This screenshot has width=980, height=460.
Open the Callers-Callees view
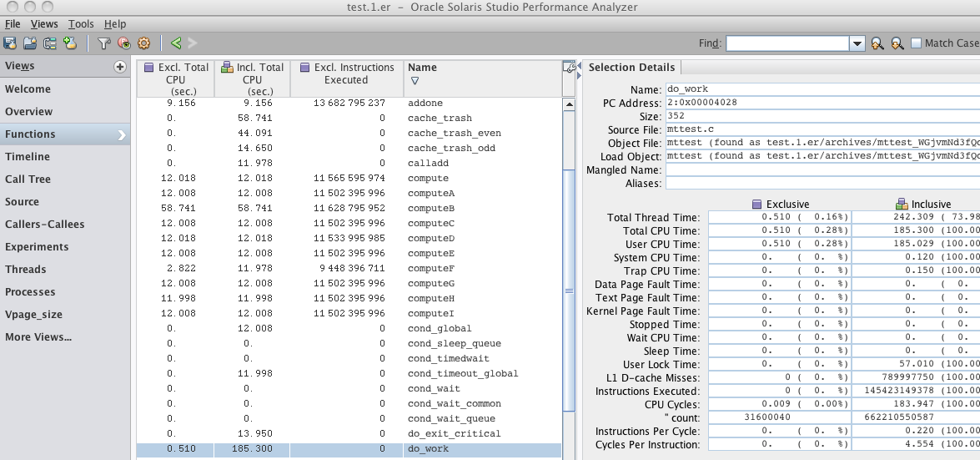pos(65,224)
